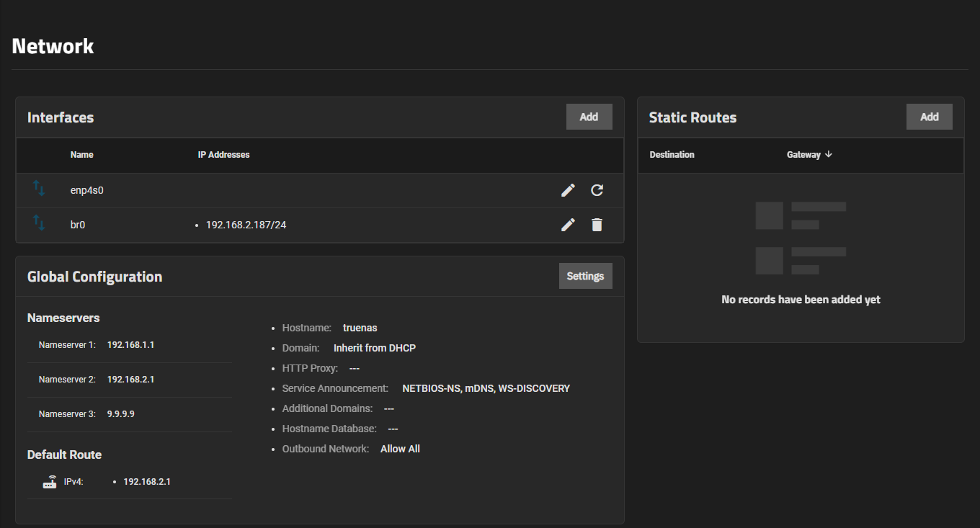Delete the br0 bridge interface
The image size is (980, 528).
point(597,225)
